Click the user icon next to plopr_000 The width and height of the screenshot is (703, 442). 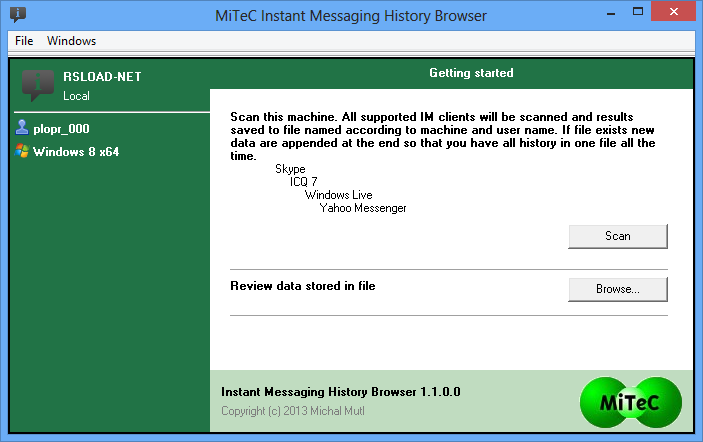22,128
